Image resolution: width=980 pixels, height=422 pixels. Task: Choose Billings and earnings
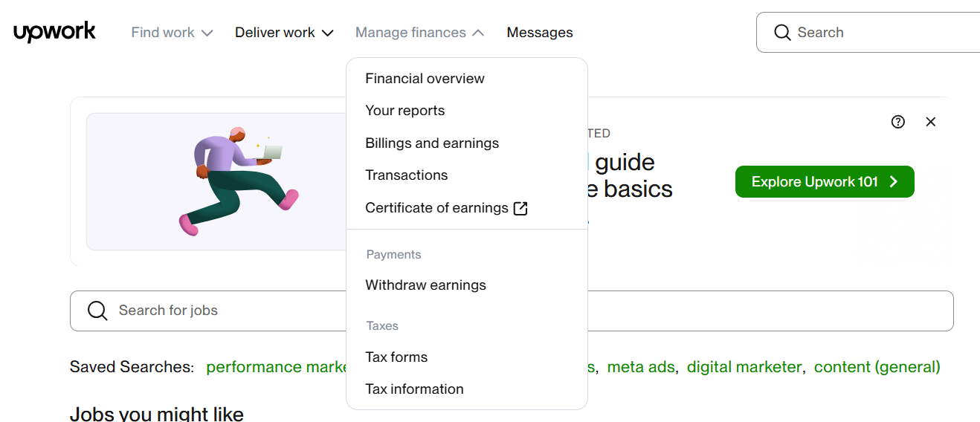click(x=432, y=143)
